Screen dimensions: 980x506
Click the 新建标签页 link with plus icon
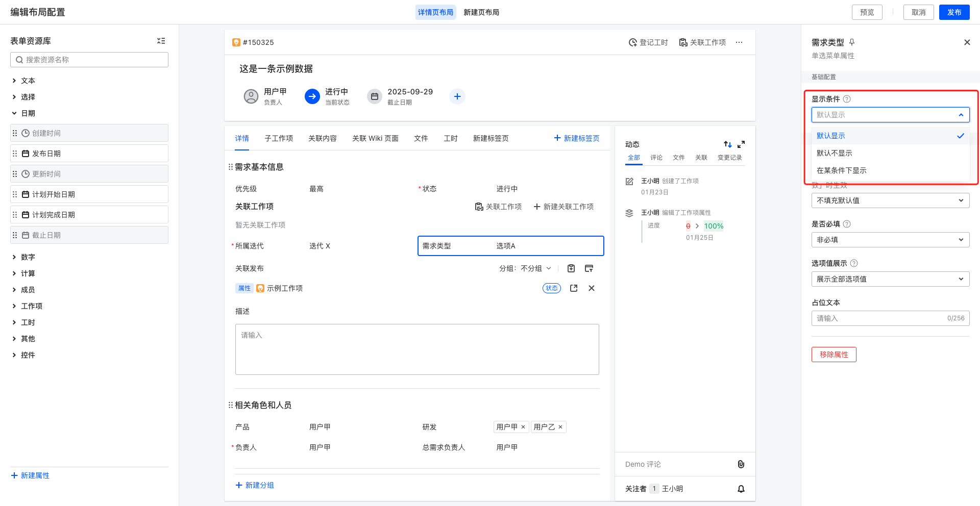pyautogui.click(x=577, y=138)
